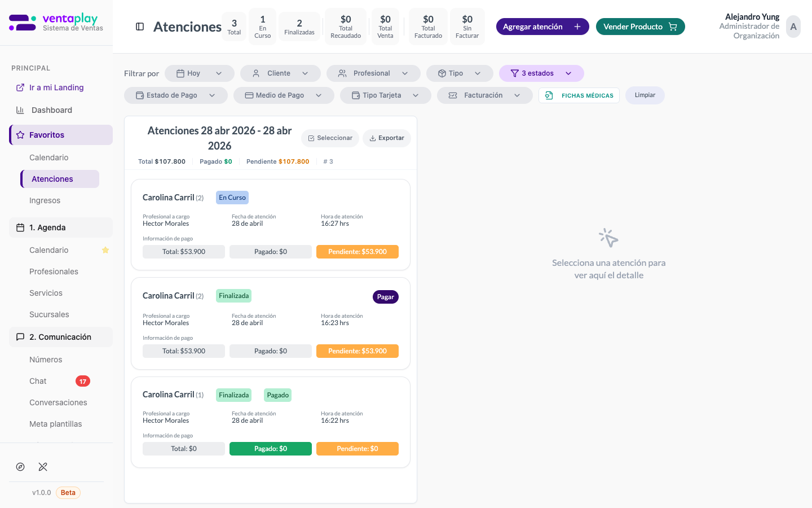Toggle Seleccionar mode for atenciones
The image size is (812, 508).
tap(330, 138)
